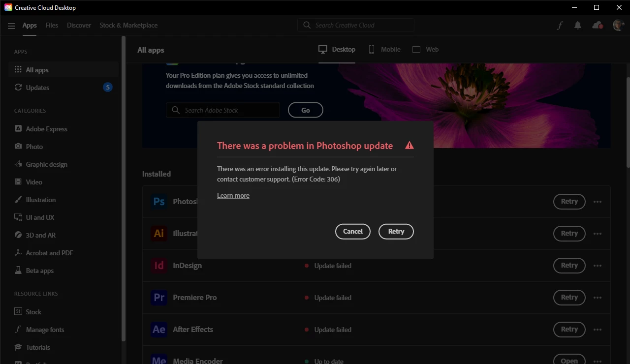
Task: Minimize the Creative Cloud Desktop window
Action: click(573, 7)
